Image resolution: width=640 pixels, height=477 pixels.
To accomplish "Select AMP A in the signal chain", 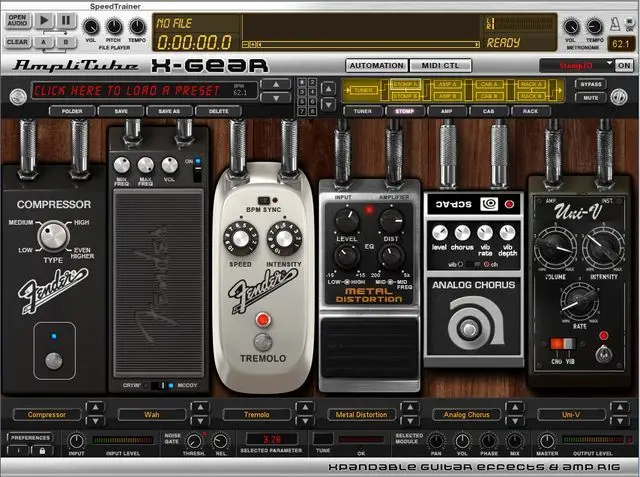I will (x=448, y=84).
